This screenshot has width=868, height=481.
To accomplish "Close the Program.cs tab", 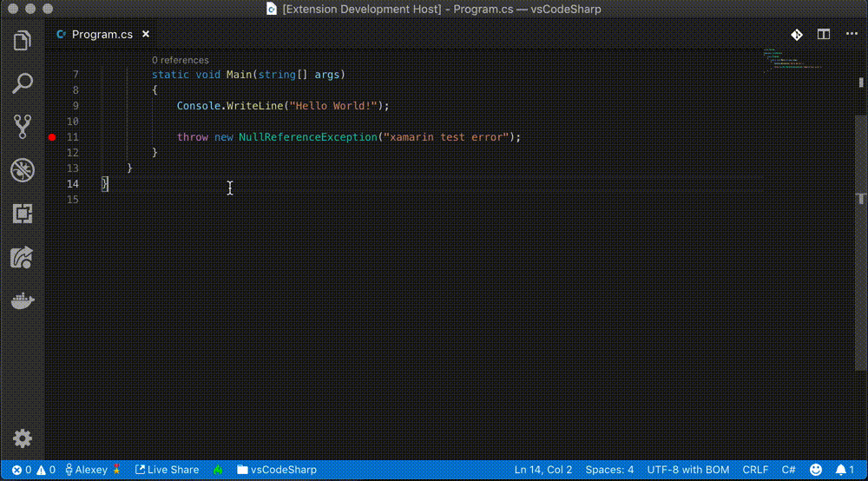I will 146,35.
